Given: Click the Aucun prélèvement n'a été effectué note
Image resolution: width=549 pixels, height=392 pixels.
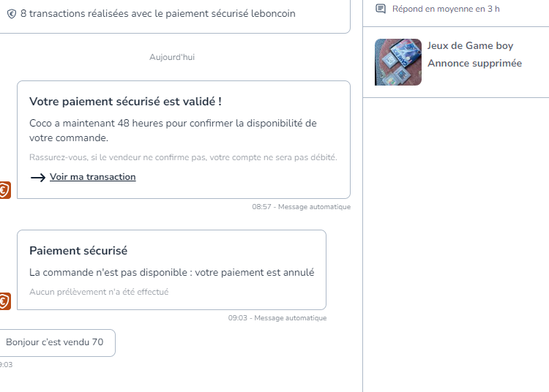Looking at the screenshot, I should coord(99,292).
